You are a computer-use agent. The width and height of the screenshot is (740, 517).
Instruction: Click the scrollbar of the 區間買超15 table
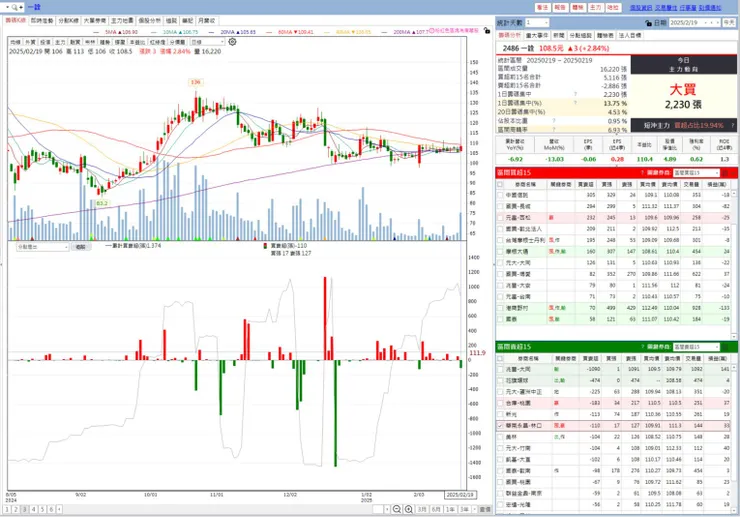click(734, 264)
